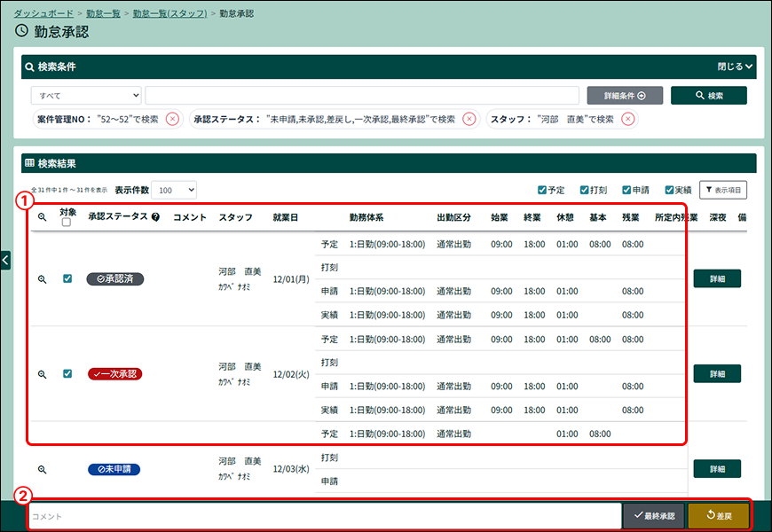Click the 承認済 status badge
Screen dimensions: 772x532
115,278
